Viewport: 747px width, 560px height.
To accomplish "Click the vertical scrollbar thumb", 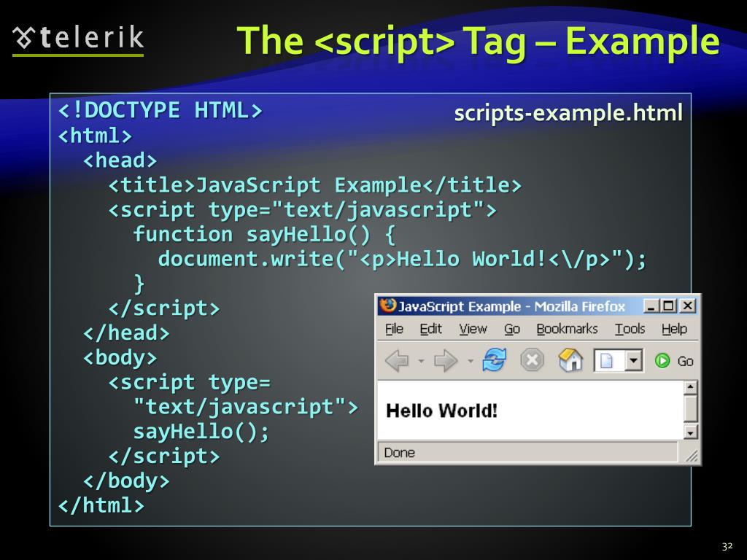I will [x=690, y=408].
